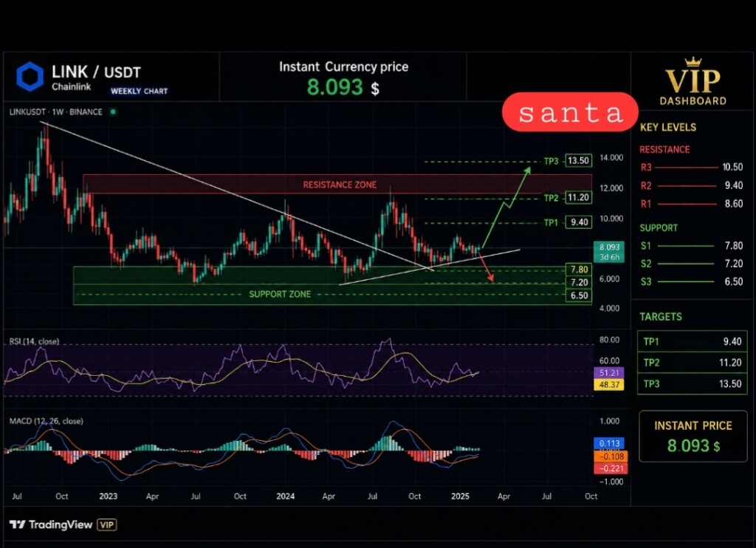This screenshot has height=548, width=756.
Task: Click the current price tag 8.093
Action: click(609, 252)
